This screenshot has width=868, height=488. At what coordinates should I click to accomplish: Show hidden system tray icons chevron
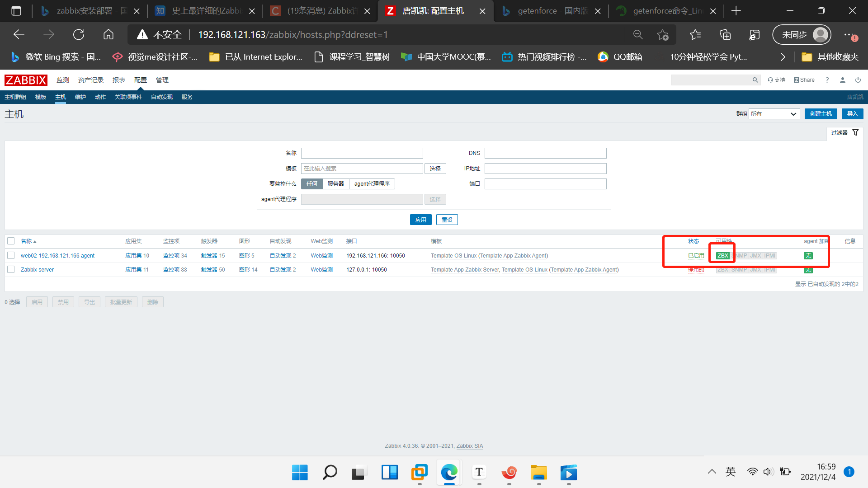tap(712, 472)
